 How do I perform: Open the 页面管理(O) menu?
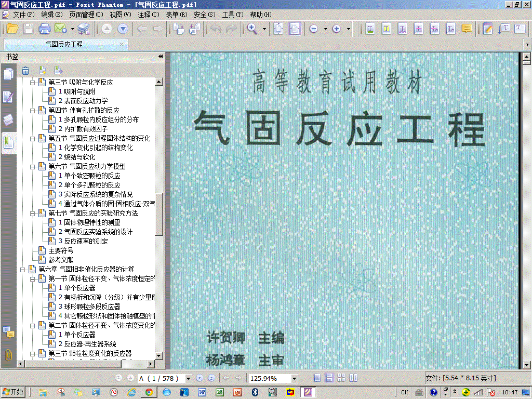pyautogui.click(x=86, y=15)
